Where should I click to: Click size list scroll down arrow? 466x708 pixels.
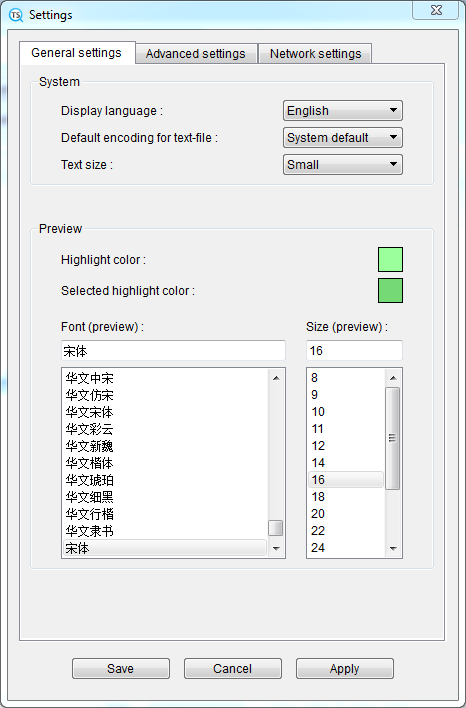[x=392, y=548]
